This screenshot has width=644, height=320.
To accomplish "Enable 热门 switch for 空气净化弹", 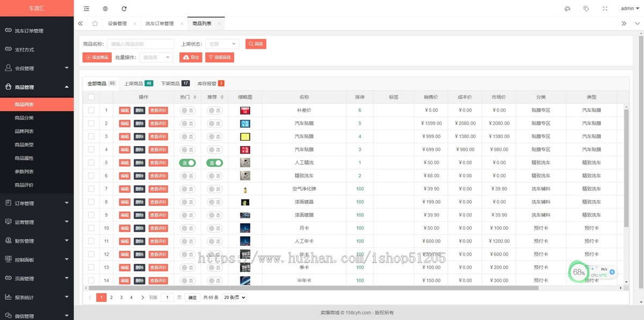I will pyautogui.click(x=187, y=188).
